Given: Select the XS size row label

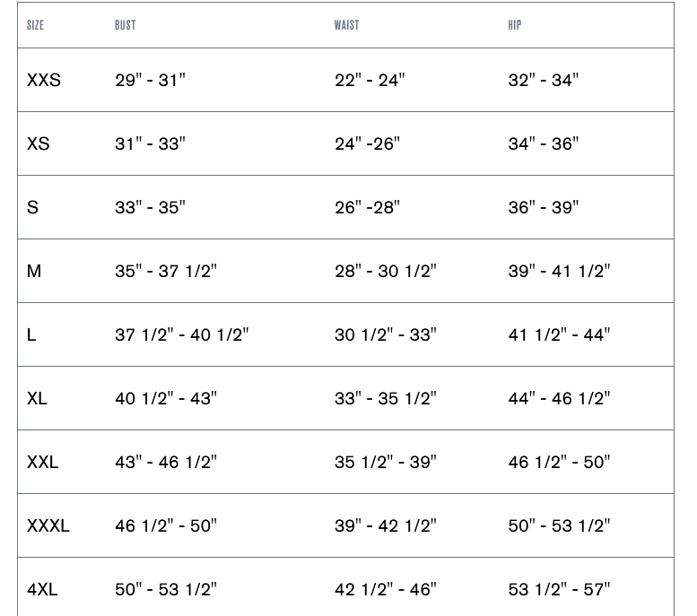Looking at the screenshot, I should coord(39,143).
